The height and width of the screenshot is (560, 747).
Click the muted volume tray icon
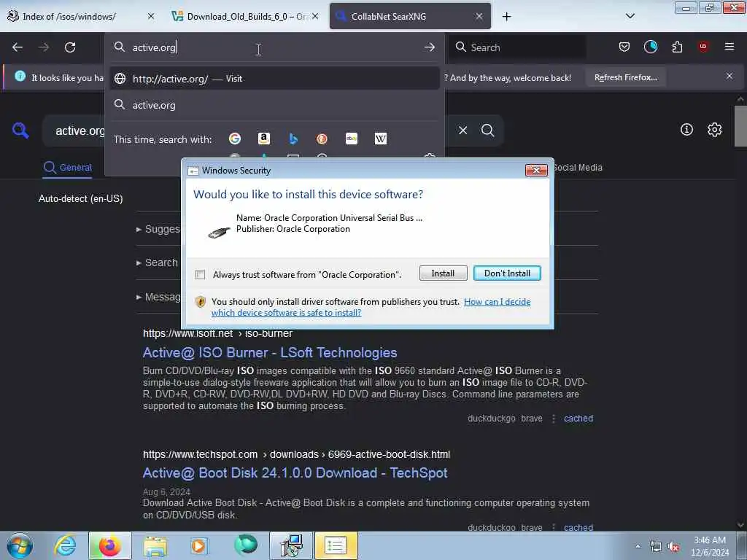[673, 547]
